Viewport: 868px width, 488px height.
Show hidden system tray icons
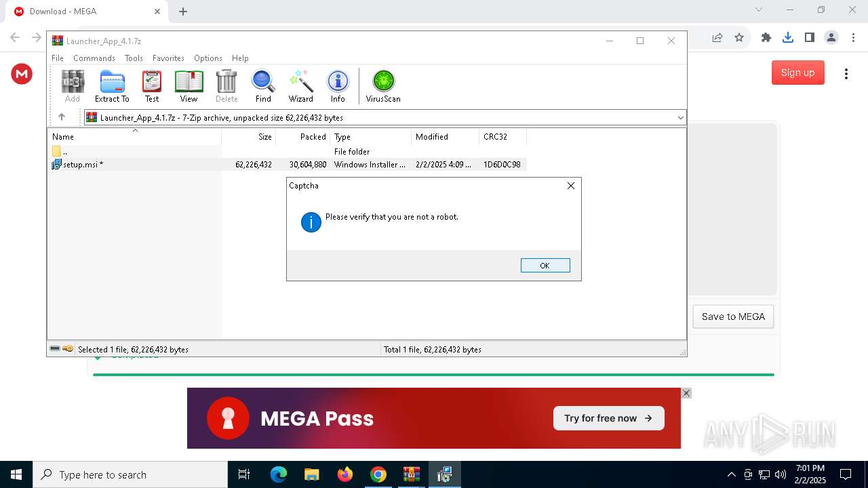[731, 474]
